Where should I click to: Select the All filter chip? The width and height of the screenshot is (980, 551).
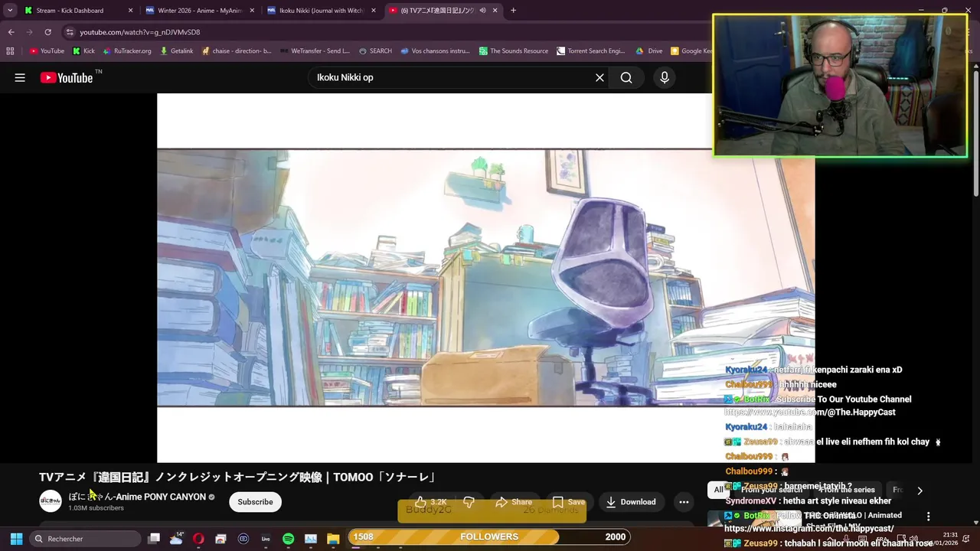(x=718, y=490)
